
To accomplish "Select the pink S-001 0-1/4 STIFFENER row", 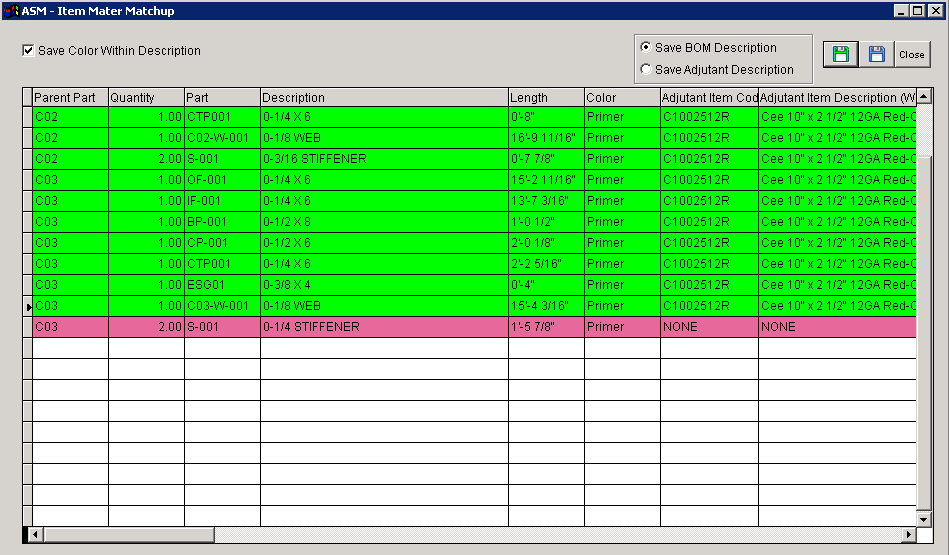I will coord(384,327).
